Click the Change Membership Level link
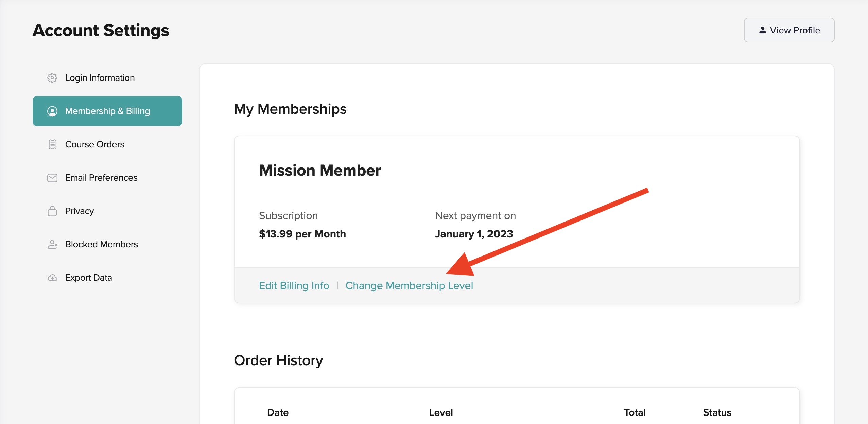The width and height of the screenshot is (868, 424). click(x=409, y=285)
